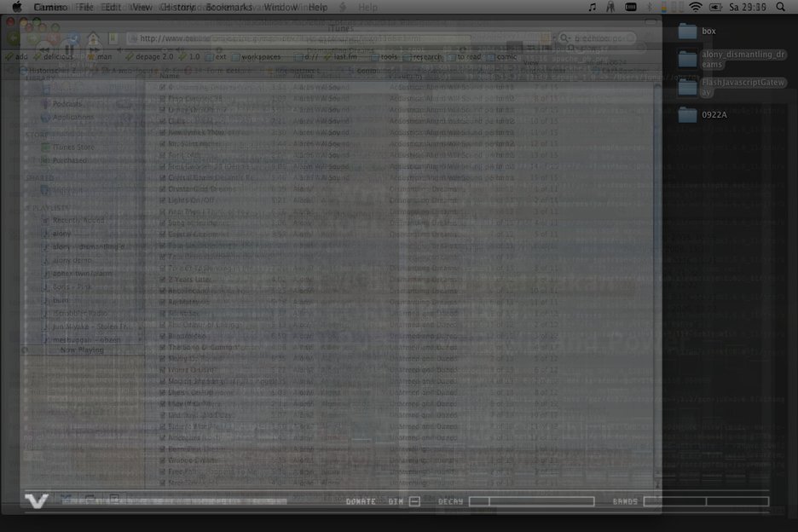Go back in Camino browser
The height and width of the screenshot is (532, 798).
pos(14,38)
